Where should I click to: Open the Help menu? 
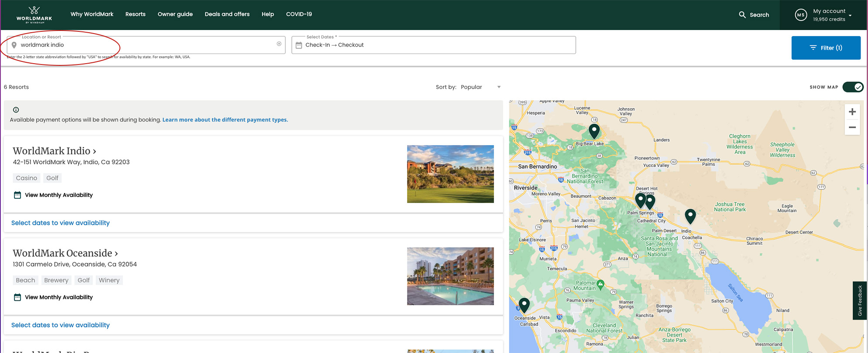(x=267, y=14)
